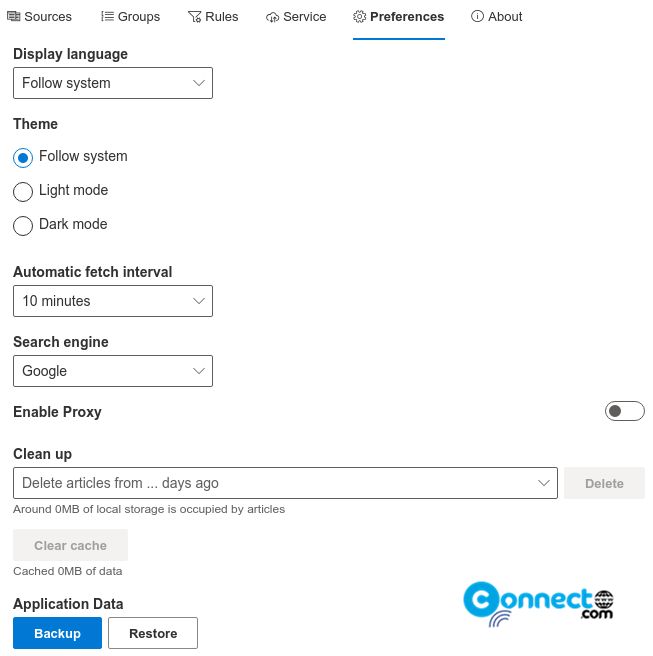Click the Groups list icon
The image size is (653, 656).
[x=107, y=17]
